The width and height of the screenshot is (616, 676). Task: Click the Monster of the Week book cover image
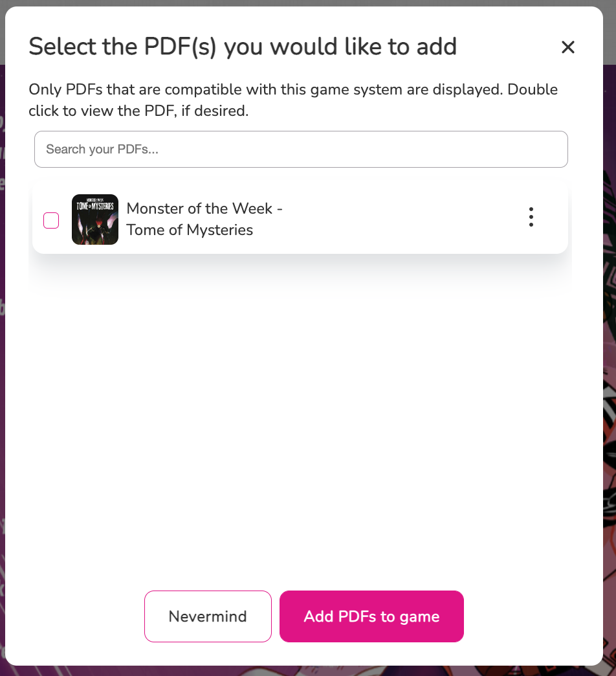(x=95, y=220)
